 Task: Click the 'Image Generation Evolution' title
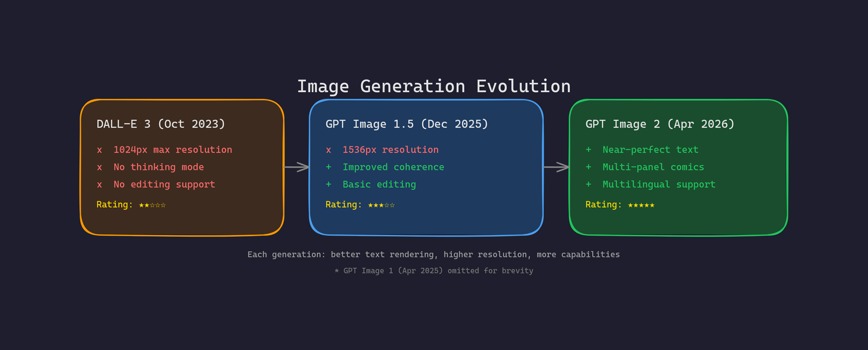point(433,86)
